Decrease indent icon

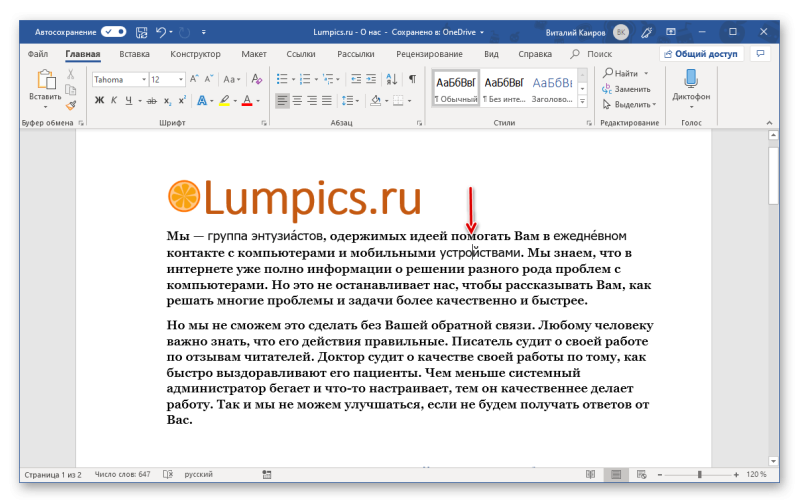[356, 79]
